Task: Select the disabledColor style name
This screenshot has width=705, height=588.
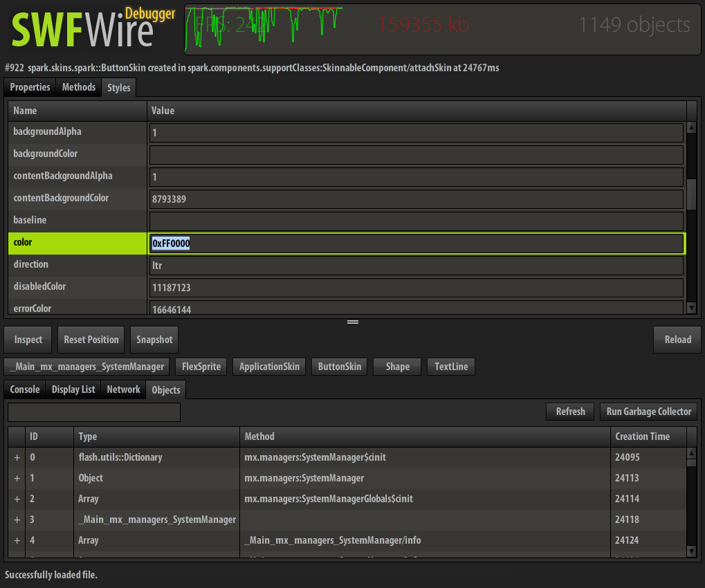Action: click(39, 286)
